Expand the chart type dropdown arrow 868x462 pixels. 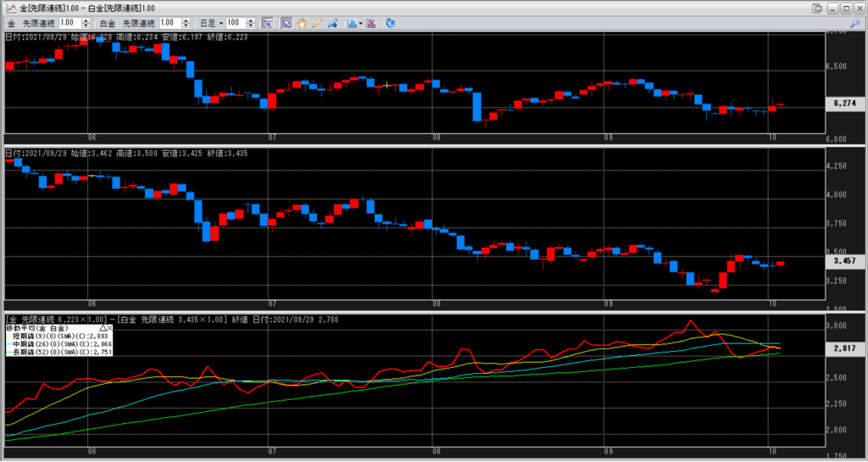click(360, 22)
